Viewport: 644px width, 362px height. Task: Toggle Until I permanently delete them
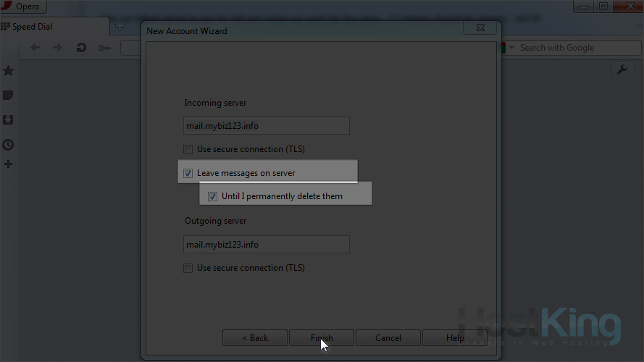tap(213, 196)
